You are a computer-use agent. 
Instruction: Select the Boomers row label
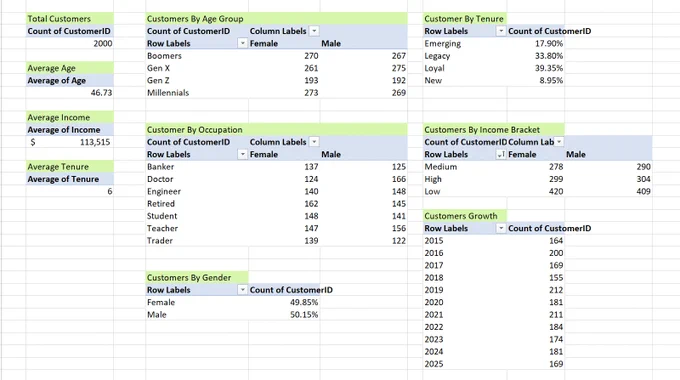(x=197, y=56)
